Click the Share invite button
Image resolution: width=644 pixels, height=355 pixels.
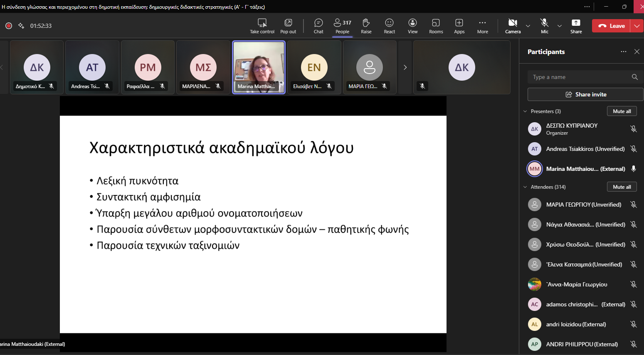585,94
